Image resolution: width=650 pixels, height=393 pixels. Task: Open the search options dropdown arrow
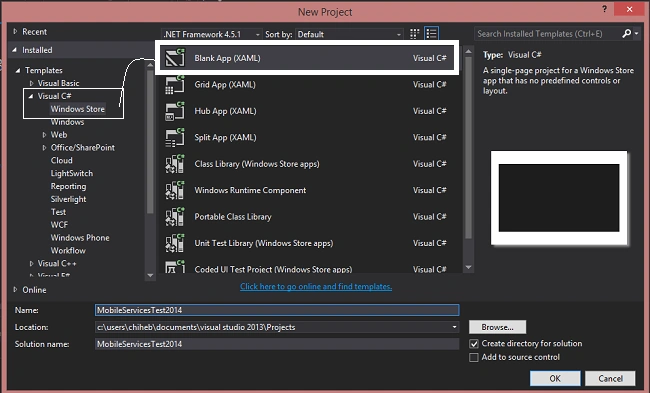(636, 34)
